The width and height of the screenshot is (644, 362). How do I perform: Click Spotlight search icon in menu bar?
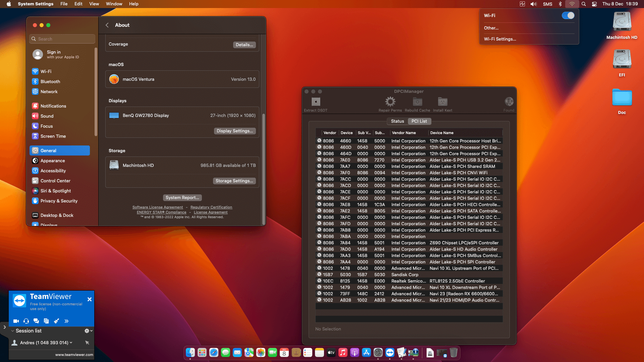(x=584, y=4)
